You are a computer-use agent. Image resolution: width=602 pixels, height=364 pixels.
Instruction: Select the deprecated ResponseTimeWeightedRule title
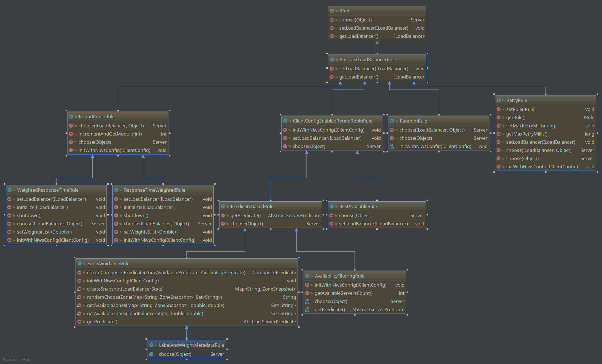coord(155,190)
